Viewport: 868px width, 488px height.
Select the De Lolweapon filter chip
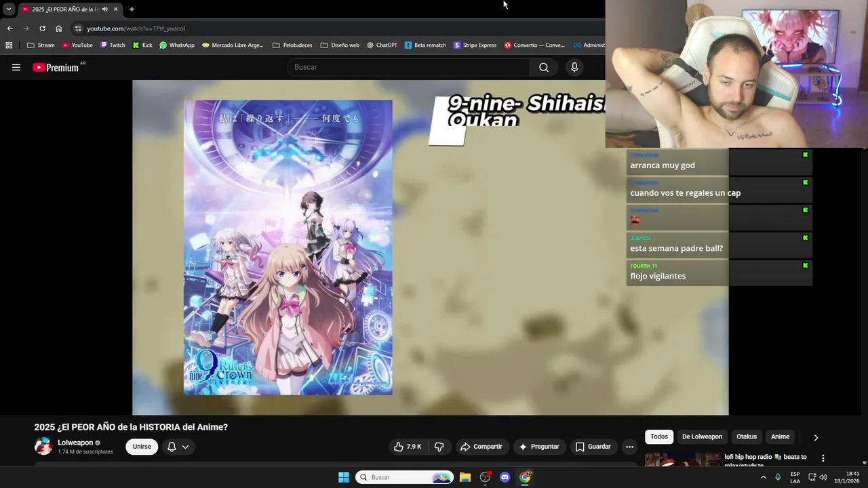click(702, 436)
